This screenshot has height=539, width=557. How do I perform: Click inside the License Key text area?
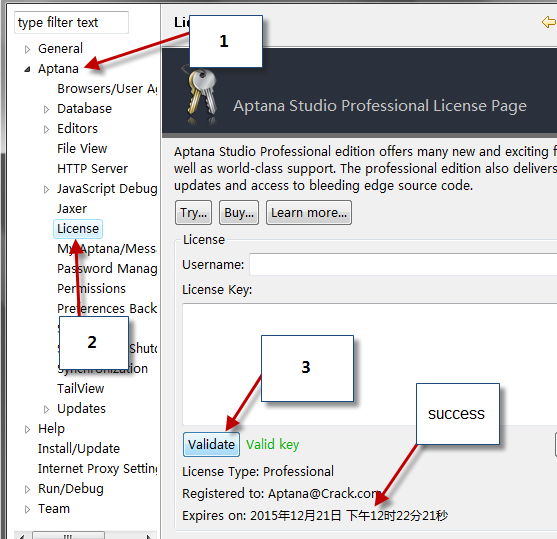370,364
